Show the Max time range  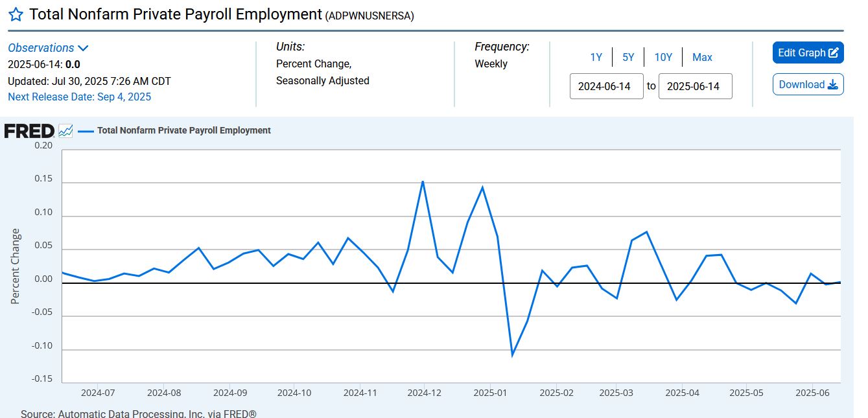coord(702,57)
